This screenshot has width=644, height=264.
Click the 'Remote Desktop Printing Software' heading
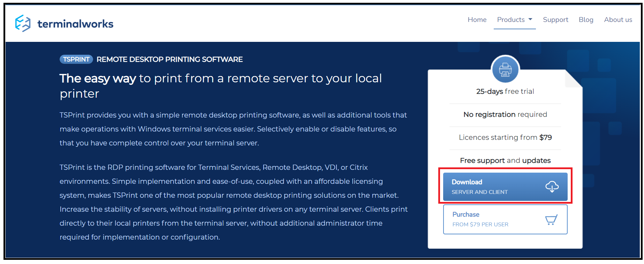click(169, 59)
